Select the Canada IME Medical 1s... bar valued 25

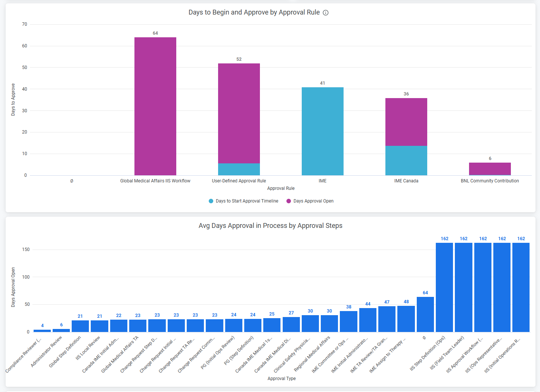pos(272,325)
